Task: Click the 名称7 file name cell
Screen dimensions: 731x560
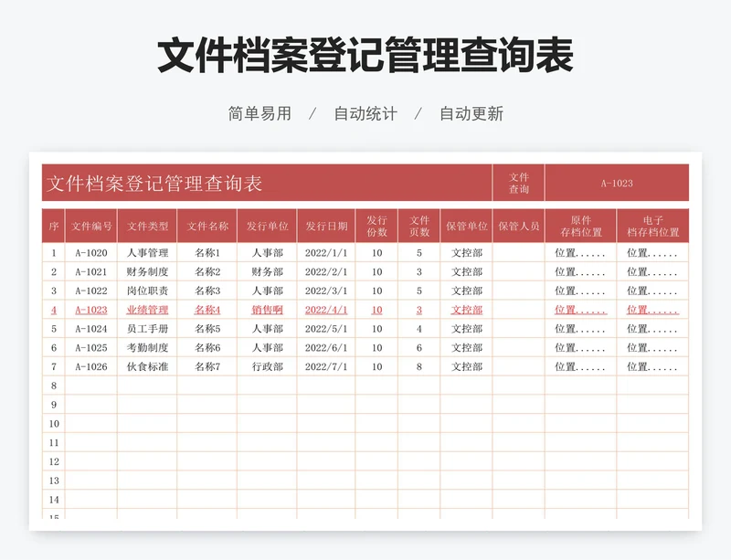Action: click(207, 367)
